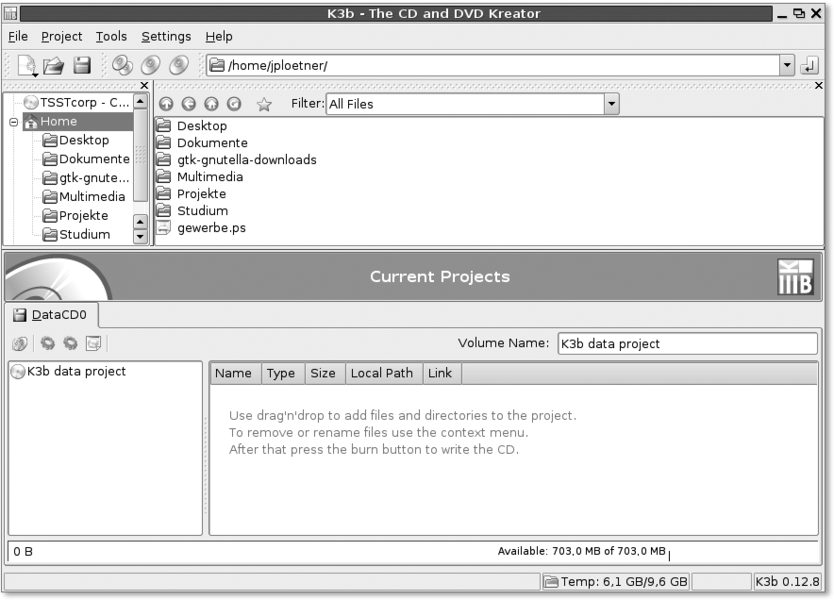The width and height of the screenshot is (834, 600).
Task: Open the path history dropdown arrow
Action: [x=787, y=66]
